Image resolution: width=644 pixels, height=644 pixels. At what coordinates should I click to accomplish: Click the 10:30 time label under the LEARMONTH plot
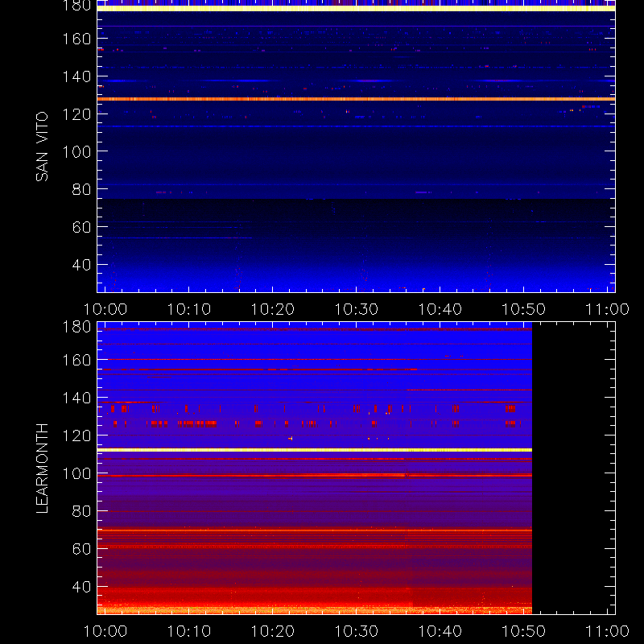pos(356,631)
